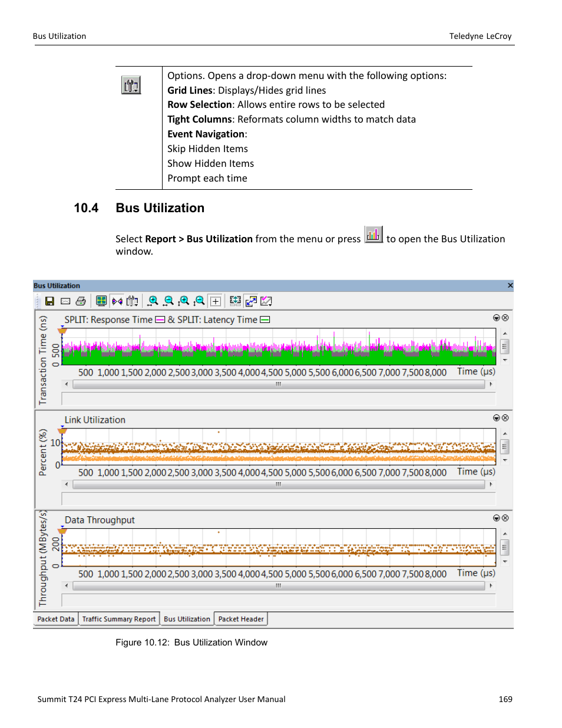Click the status field below Link Utilization graph
The height and width of the screenshot is (728, 562).
point(279,499)
